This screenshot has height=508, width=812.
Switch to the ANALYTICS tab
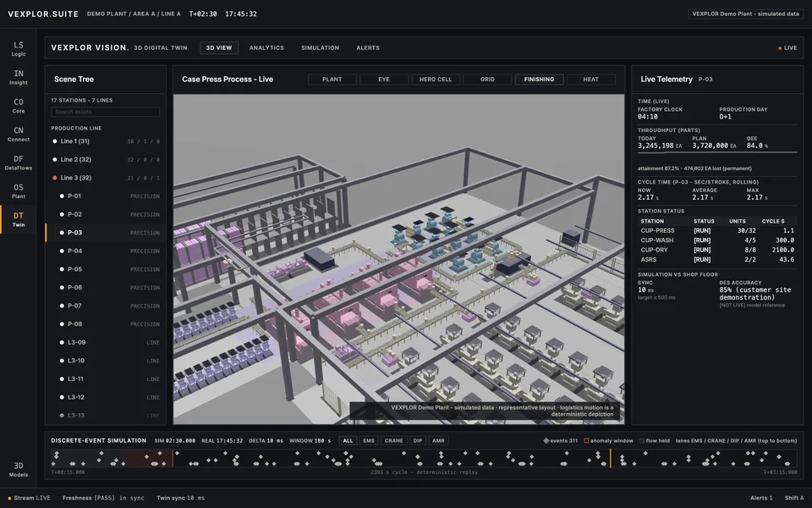pos(266,47)
